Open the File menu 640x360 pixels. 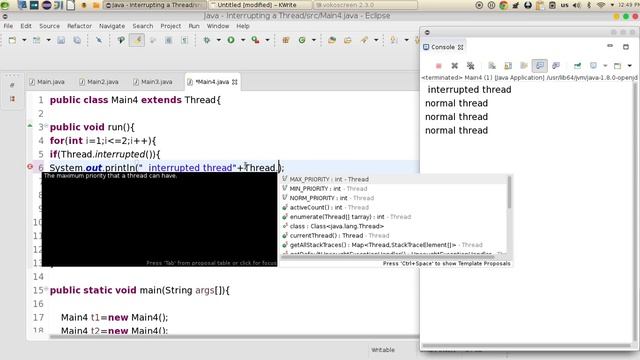coord(8,26)
